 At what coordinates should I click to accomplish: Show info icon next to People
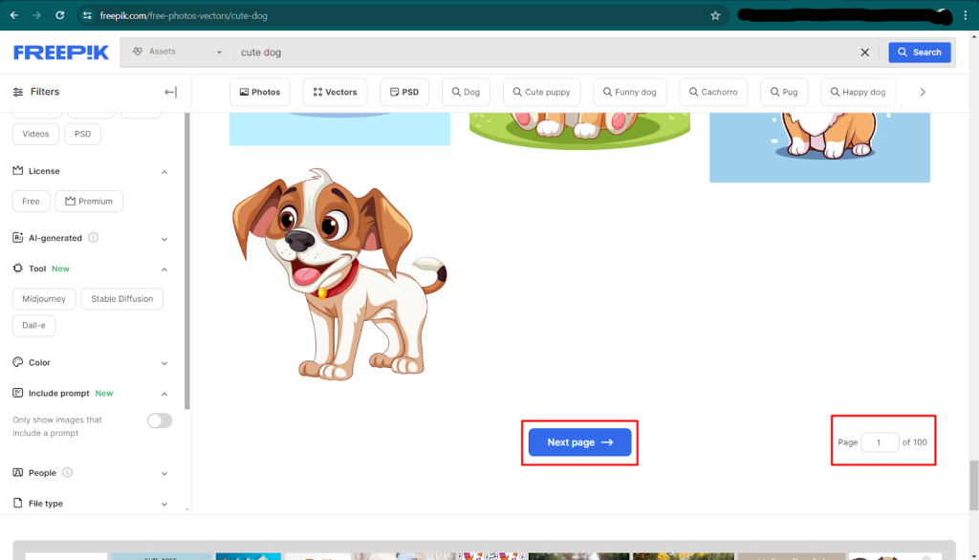coord(68,473)
